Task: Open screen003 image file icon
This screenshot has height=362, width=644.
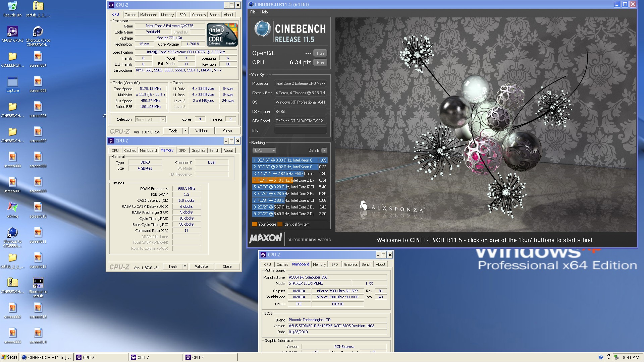Action: (12, 336)
